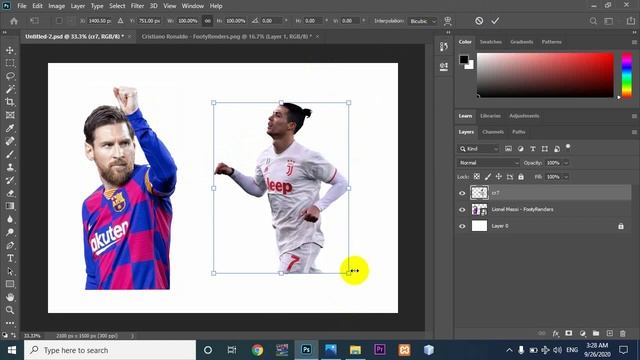640x360 pixels.
Task: Click the hue spectrum slider
Action: (627, 75)
